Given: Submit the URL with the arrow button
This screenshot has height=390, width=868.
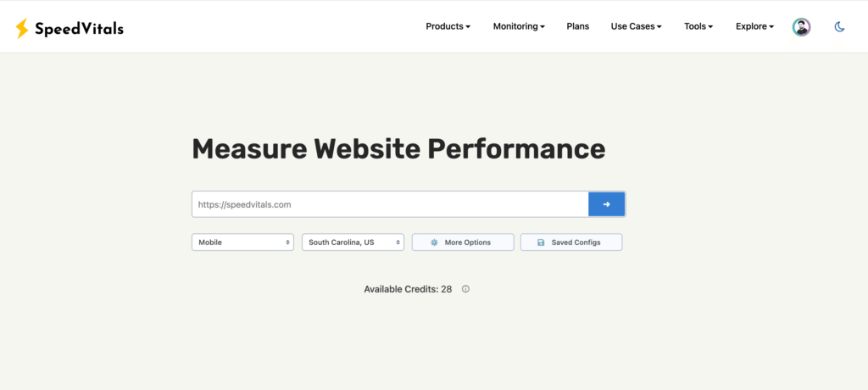Looking at the screenshot, I should click(606, 204).
